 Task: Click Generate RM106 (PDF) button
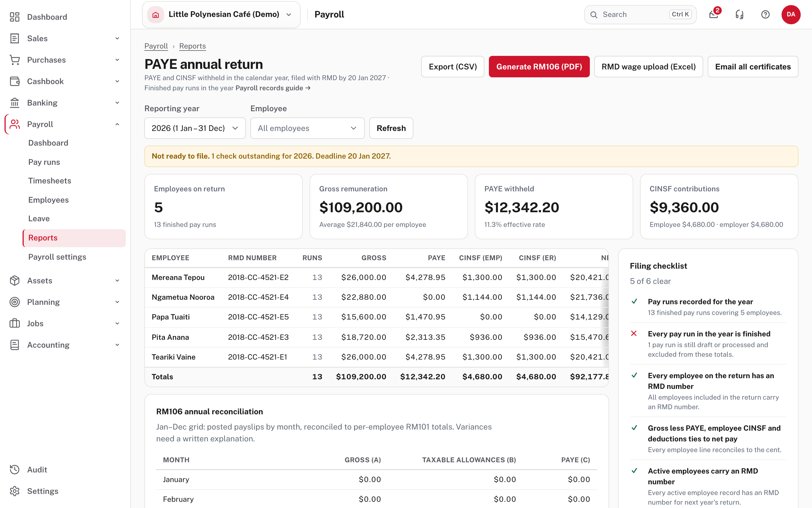(x=539, y=67)
